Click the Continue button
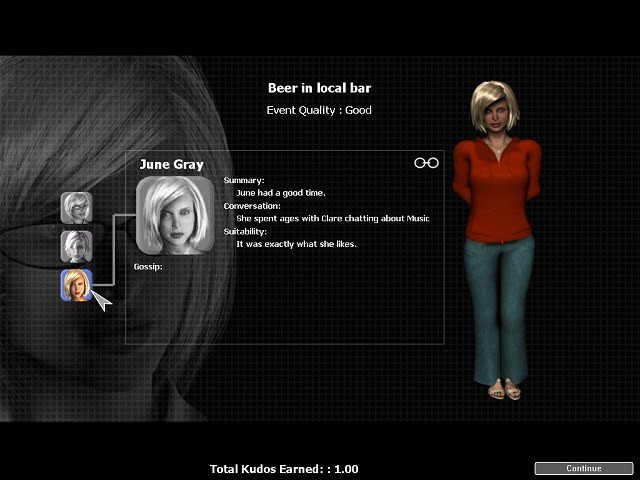This screenshot has width=640, height=480. [584, 468]
